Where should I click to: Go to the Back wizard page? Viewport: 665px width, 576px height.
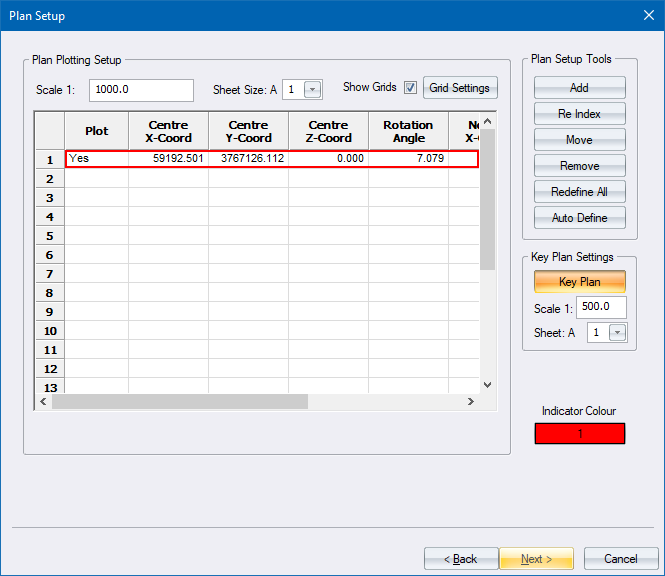tap(461, 559)
